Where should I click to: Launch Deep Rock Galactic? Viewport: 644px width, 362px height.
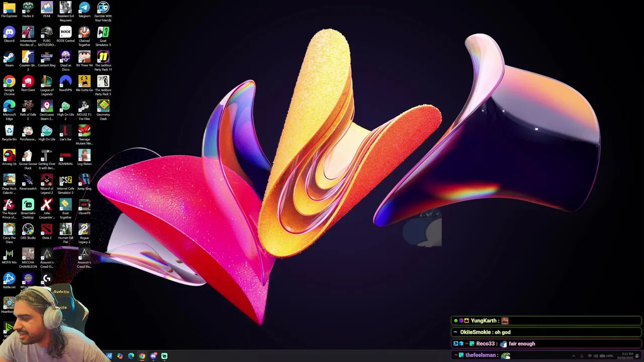tap(9, 185)
